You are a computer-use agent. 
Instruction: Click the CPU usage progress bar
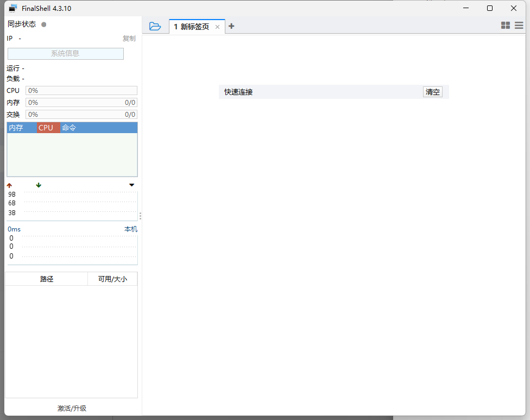[x=81, y=91]
